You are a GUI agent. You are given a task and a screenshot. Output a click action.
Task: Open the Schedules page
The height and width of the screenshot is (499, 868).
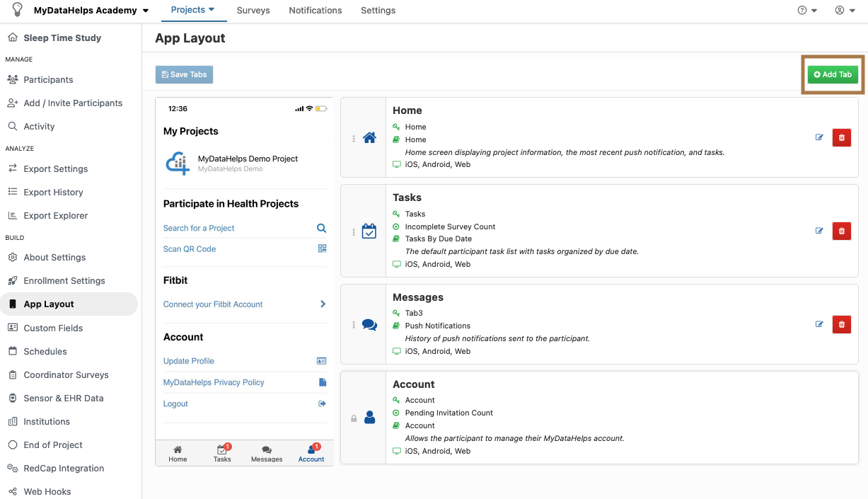coord(45,351)
